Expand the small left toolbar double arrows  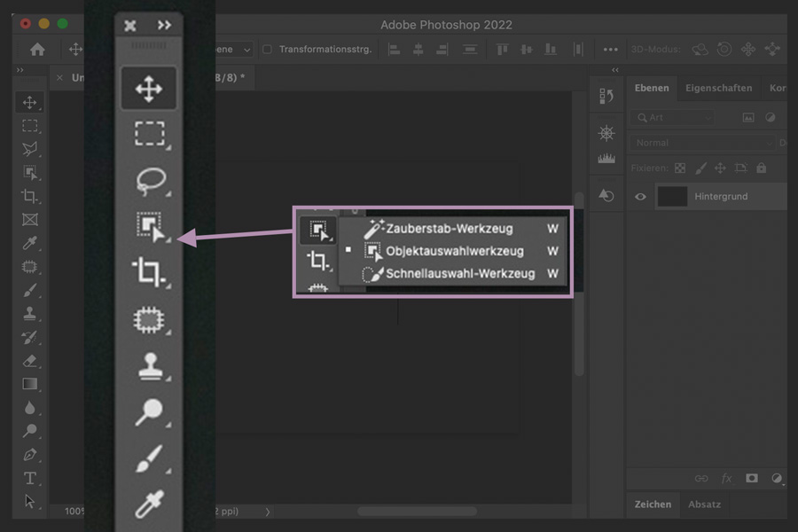point(20,70)
